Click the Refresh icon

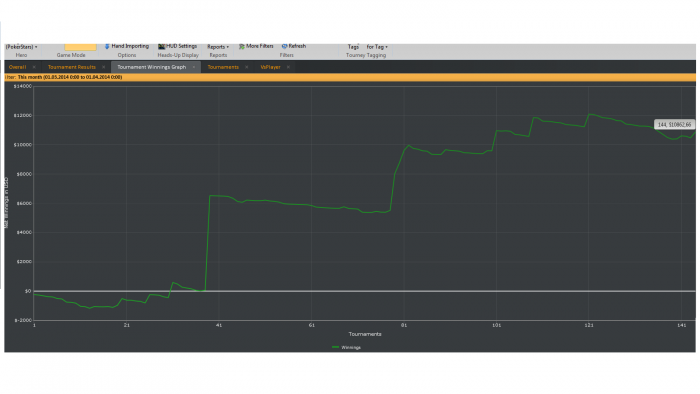[x=284, y=46]
